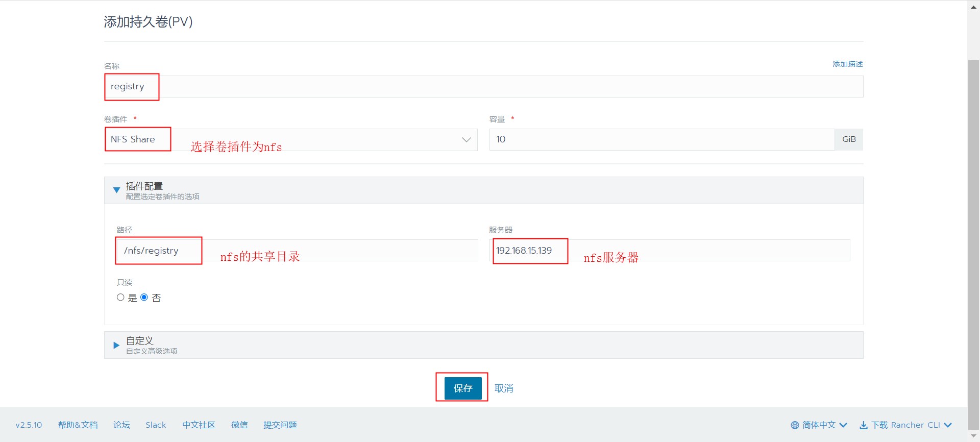Click the GiB unit label
The image size is (980, 442).
tap(849, 139)
